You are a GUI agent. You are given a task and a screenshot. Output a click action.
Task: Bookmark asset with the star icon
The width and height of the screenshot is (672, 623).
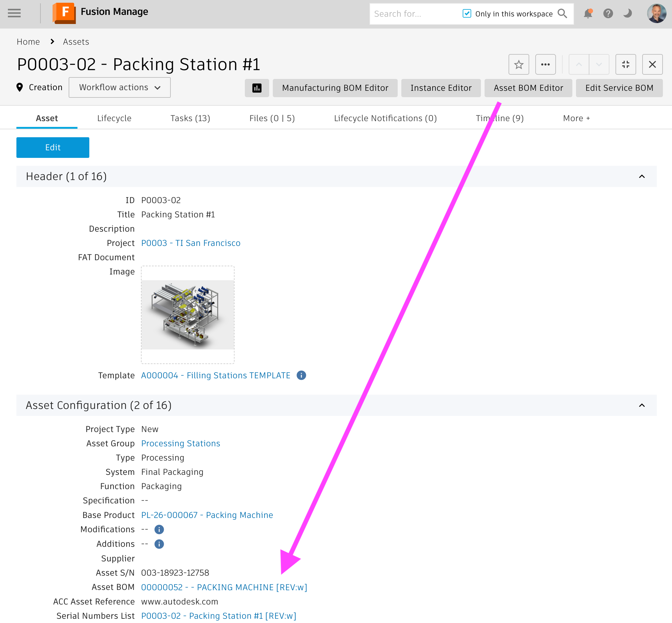[519, 64]
